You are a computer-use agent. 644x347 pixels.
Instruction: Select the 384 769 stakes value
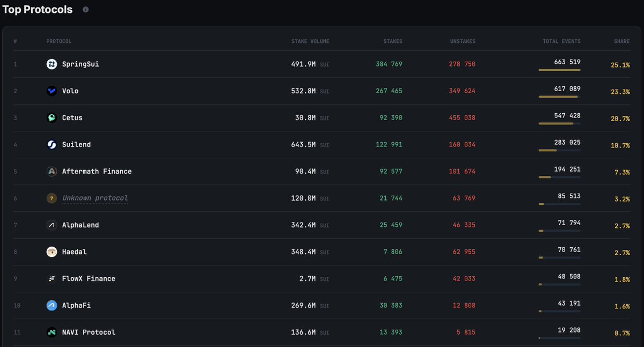[x=389, y=64]
